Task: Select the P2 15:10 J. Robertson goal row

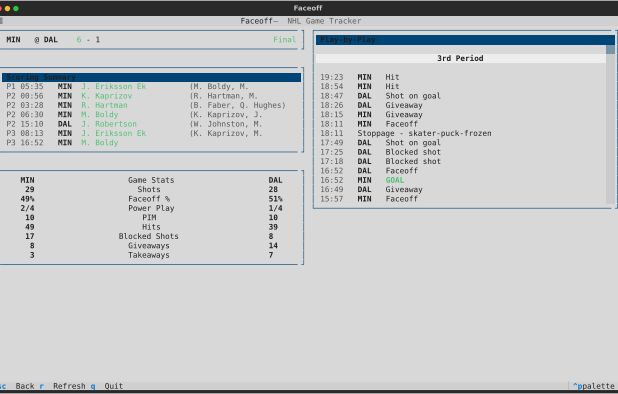Action: pyautogui.click(x=152, y=124)
